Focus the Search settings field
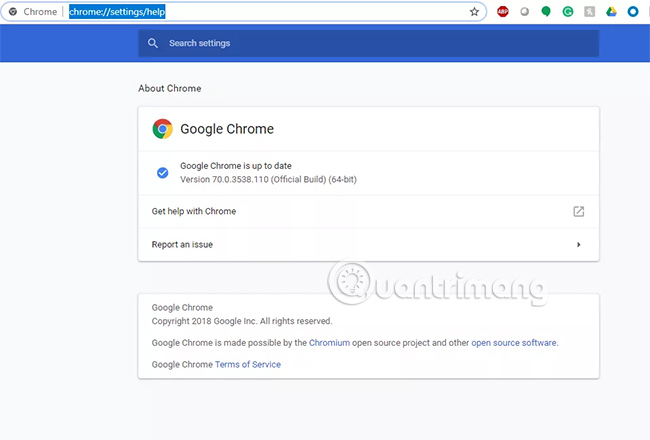Viewport: 650px width, 440px height. (369, 43)
